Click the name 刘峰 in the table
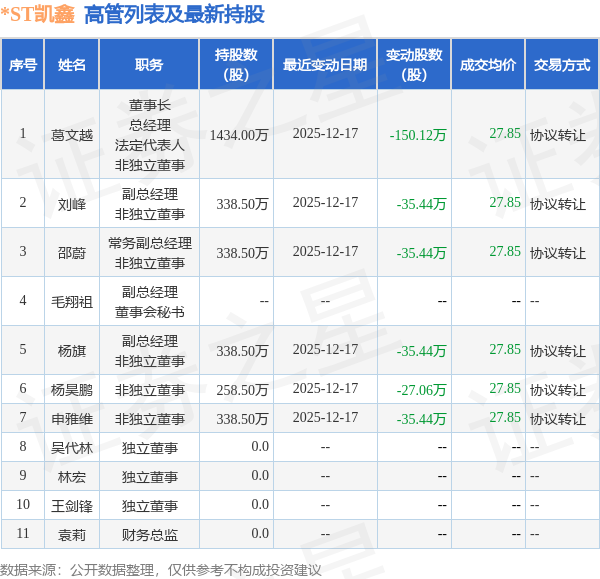 tap(72, 204)
